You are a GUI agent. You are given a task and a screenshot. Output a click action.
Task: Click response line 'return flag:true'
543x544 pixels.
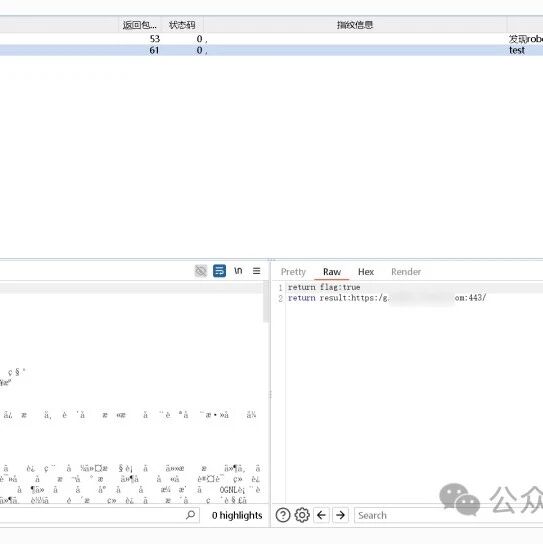click(x=324, y=287)
